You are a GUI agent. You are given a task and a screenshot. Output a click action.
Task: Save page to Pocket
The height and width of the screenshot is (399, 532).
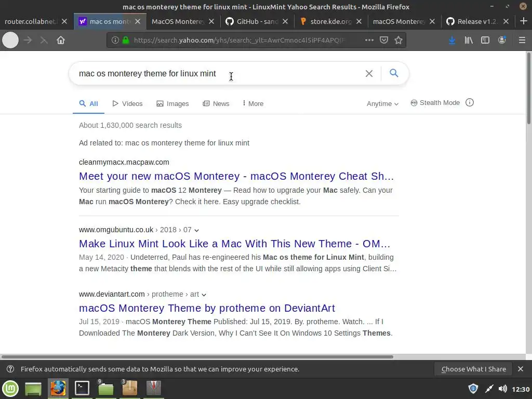point(384,40)
